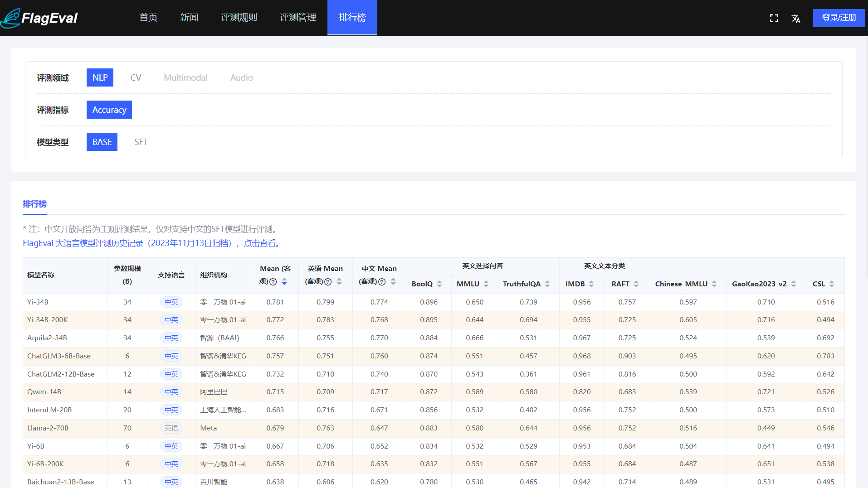
Task: Sort by CSL column
Action: pyautogui.click(x=832, y=284)
